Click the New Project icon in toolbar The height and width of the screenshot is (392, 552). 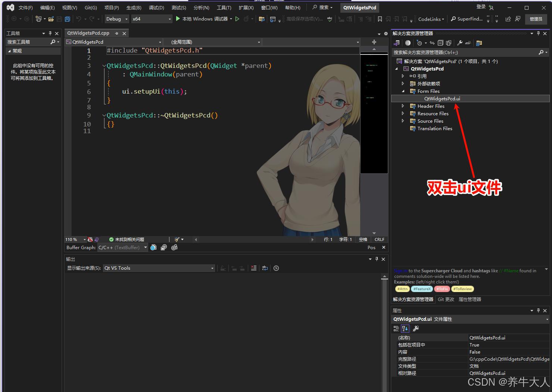point(38,19)
